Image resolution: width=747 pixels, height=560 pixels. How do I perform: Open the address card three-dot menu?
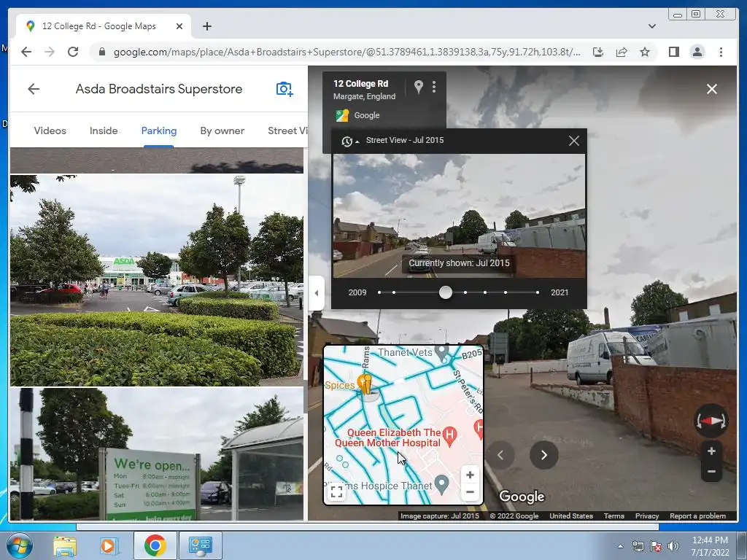coord(433,87)
